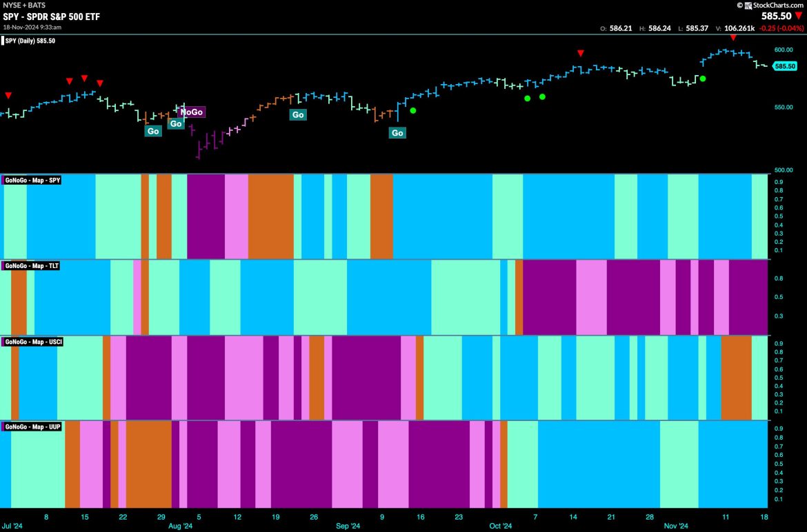This screenshot has width=807, height=532.
Task: Select the GoNoGo - Map - TLT panel label
Action: click(32, 265)
